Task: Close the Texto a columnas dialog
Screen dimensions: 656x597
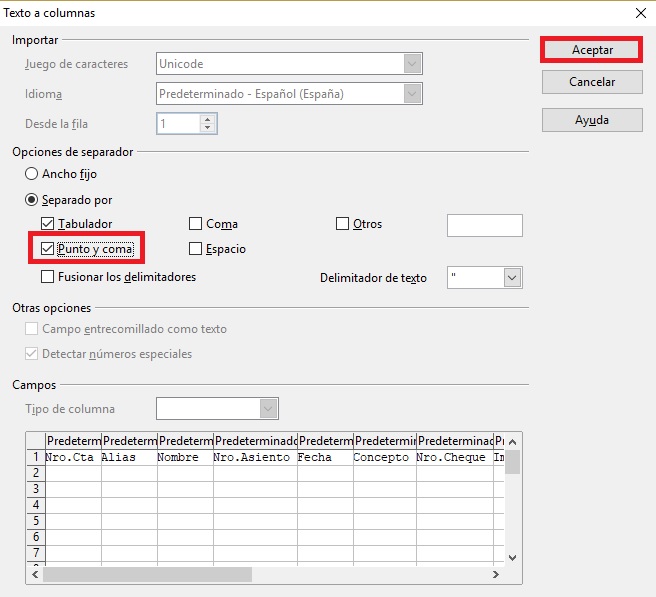Action: [x=639, y=13]
